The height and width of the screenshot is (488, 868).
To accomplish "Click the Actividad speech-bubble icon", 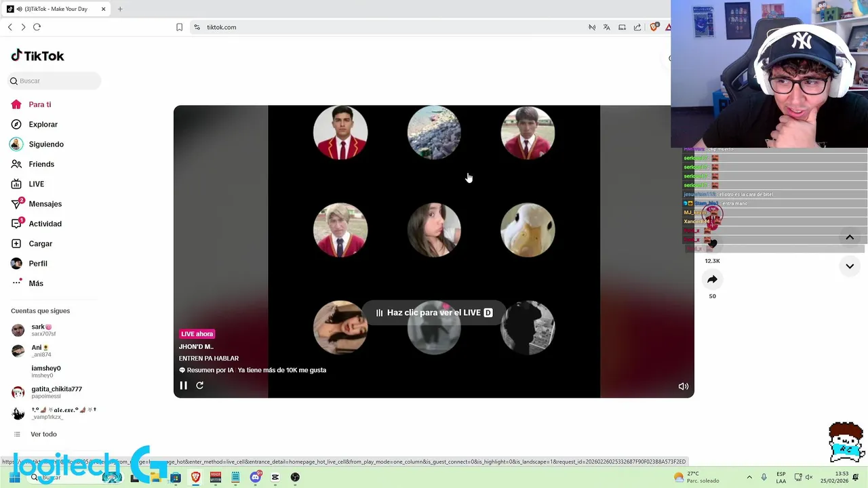I will [x=16, y=224].
